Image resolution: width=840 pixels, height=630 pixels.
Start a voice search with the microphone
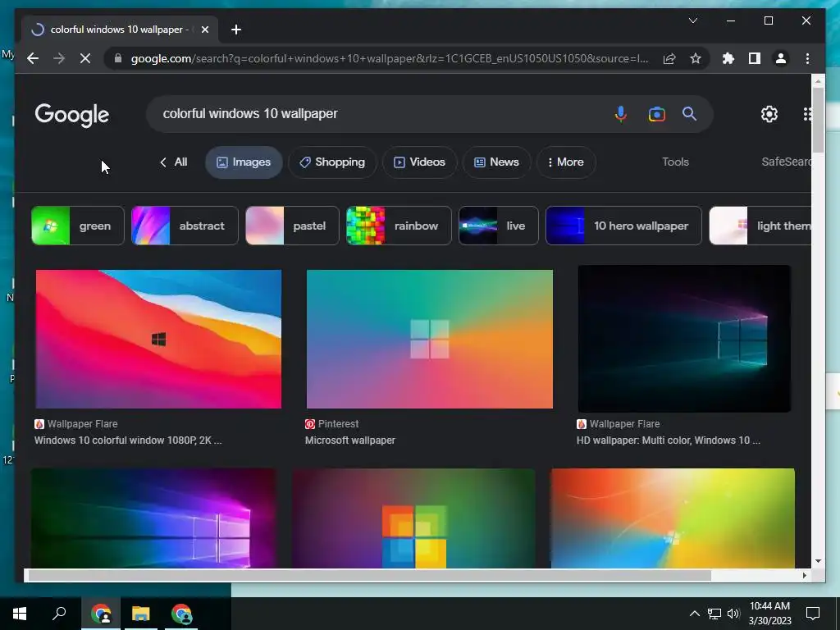(620, 113)
